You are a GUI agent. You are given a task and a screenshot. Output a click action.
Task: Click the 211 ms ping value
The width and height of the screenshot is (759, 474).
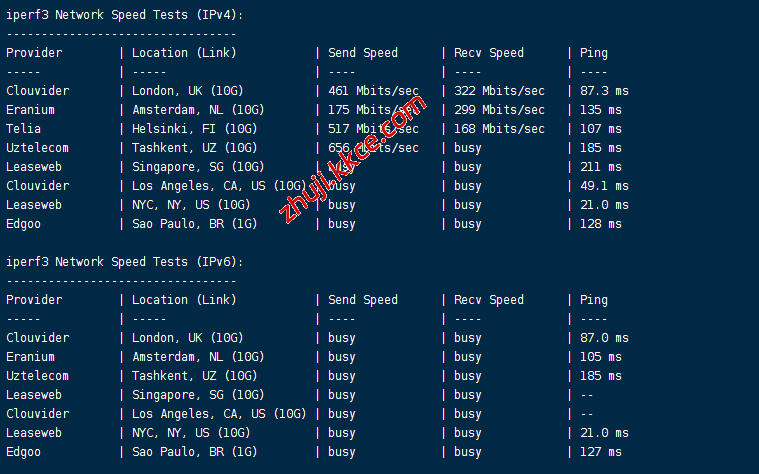coord(600,167)
